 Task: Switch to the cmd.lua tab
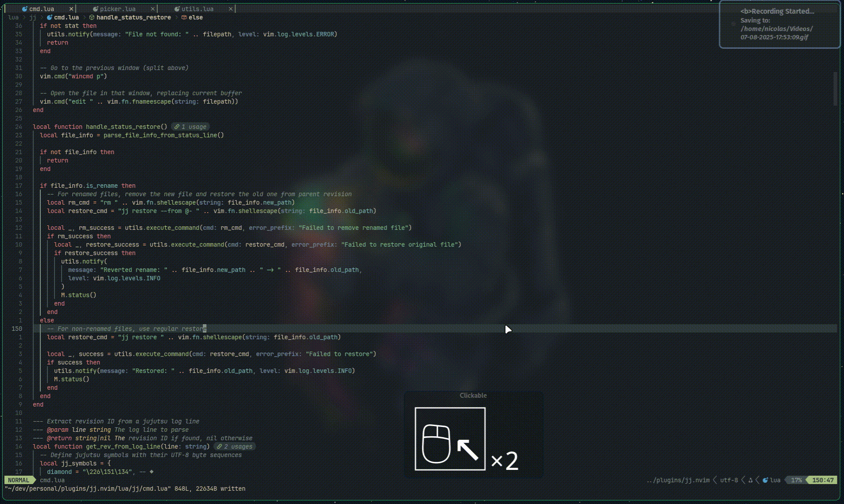point(41,9)
